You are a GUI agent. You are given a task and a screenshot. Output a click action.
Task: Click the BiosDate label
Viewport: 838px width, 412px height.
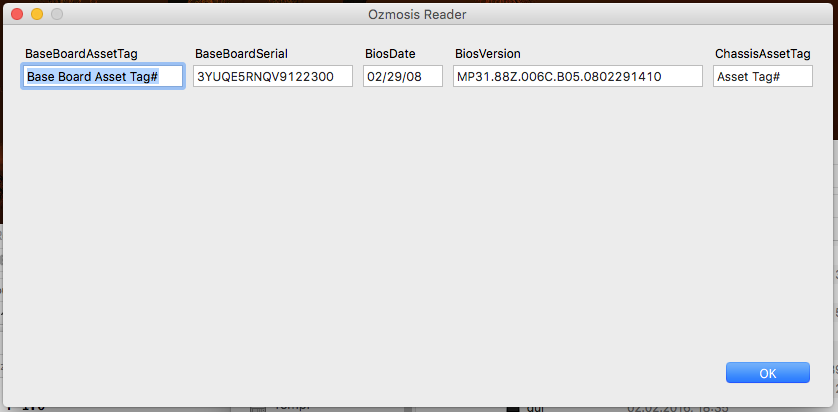[x=389, y=54]
